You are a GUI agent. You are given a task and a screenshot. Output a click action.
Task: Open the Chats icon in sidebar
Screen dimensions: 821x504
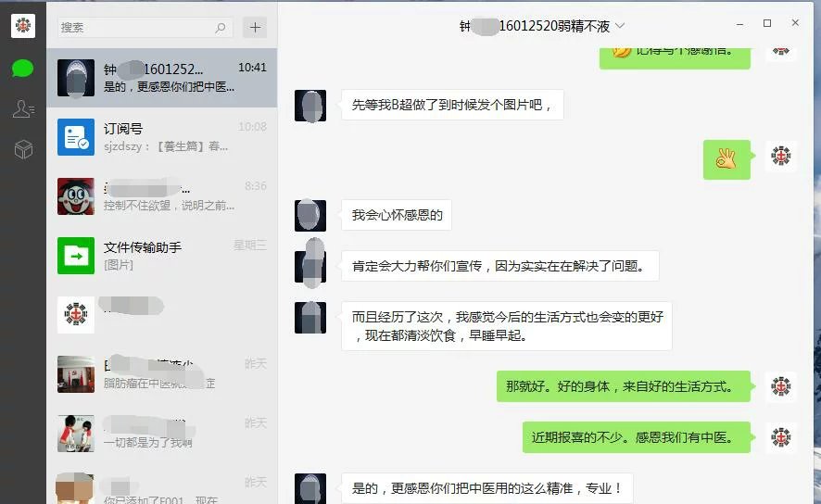click(x=22, y=69)
